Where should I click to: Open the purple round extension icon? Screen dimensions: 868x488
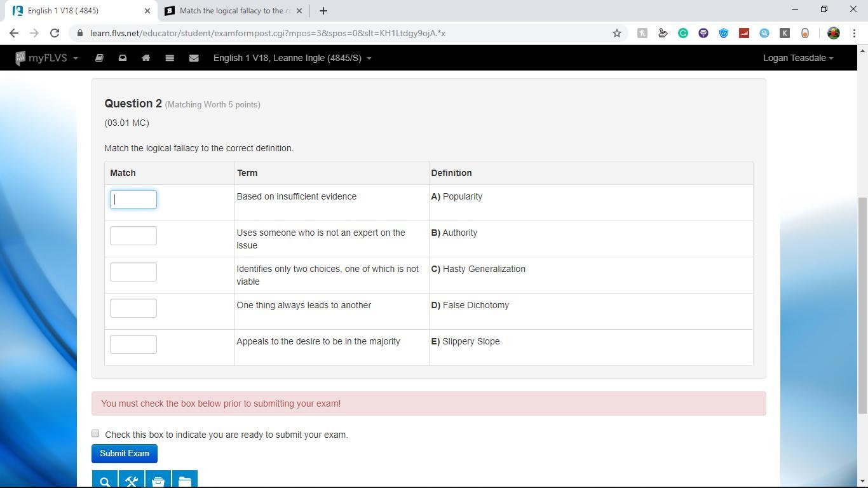coord(703,33)
